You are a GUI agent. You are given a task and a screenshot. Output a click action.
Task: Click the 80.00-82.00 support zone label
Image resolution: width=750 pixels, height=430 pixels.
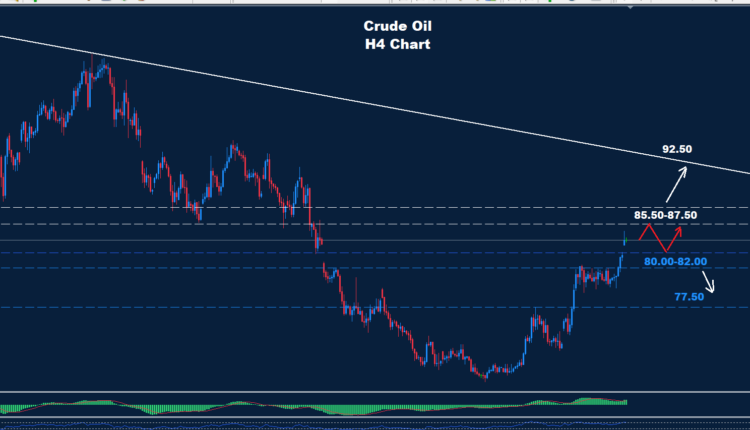(675, 262)
